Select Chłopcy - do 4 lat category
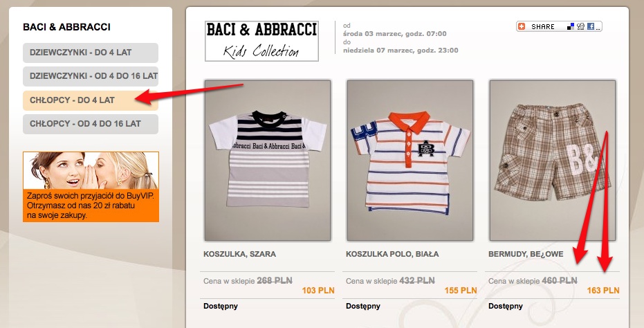644x328 pixels. [x=91, y=100]
